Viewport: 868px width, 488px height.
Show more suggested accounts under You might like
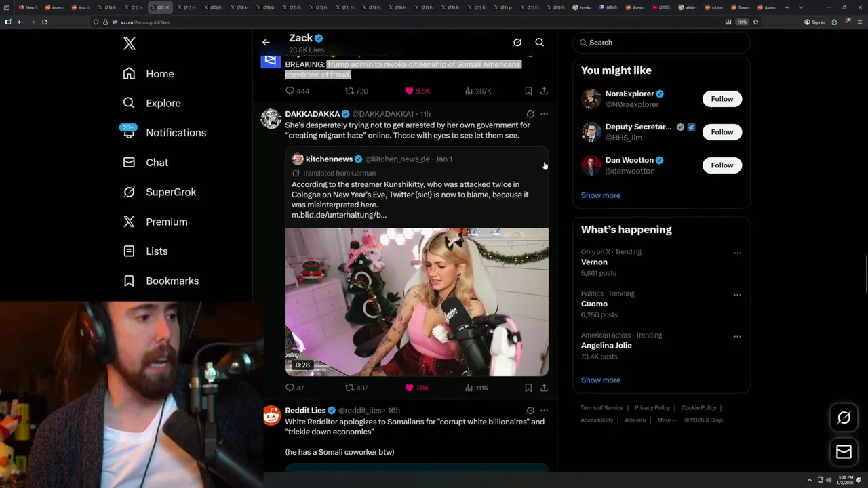[x=601, y=195]
